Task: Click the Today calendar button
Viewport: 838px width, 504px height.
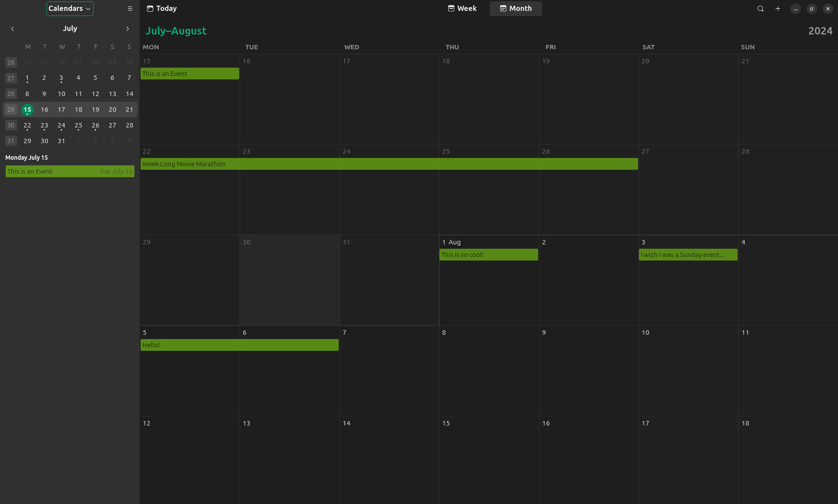Action: (162, 9)
